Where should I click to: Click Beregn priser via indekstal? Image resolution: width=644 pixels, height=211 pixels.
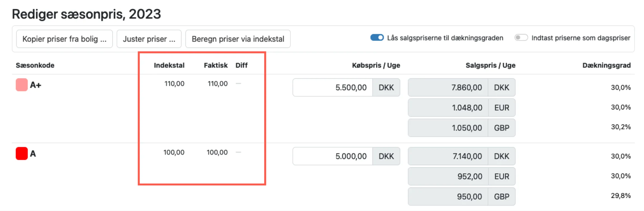[238, 39]
